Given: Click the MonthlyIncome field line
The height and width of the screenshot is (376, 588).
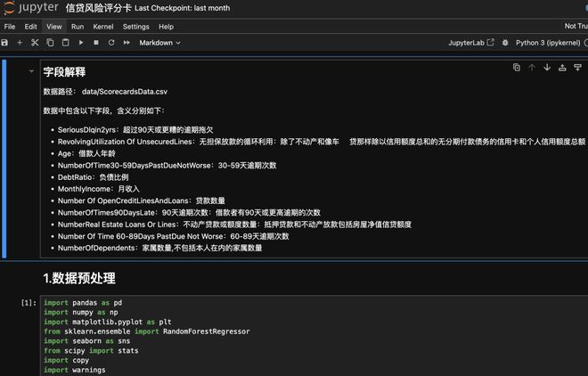Looking at the screenshot, I should click(99, 189).
